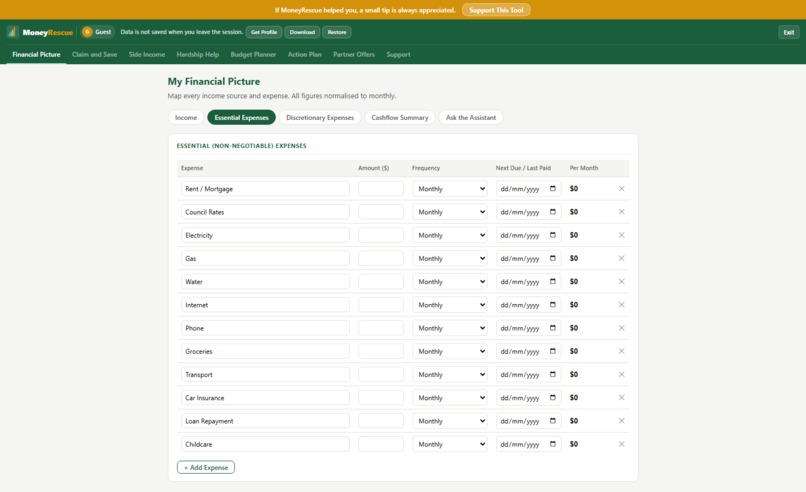The width and height of the screenshot is (806, 492).
Task: Change Transport frequency dropdown
Action: tap(450, 374)
